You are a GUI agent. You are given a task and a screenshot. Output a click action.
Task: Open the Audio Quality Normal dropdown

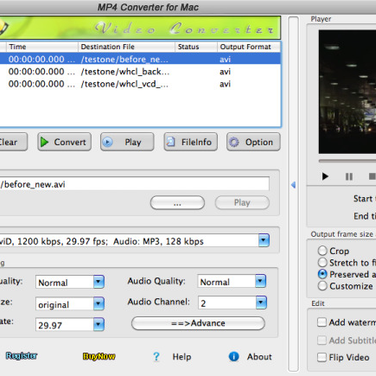click(x=261, y=281)
